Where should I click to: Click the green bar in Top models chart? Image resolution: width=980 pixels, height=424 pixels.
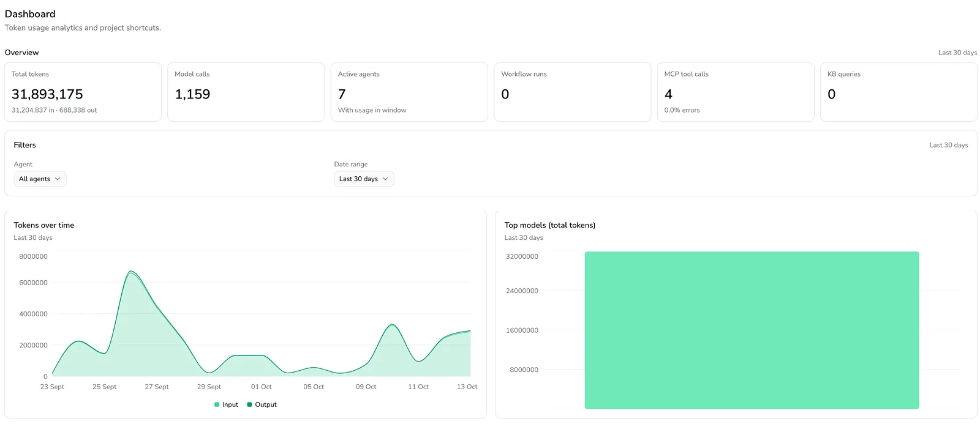(752, 330)
